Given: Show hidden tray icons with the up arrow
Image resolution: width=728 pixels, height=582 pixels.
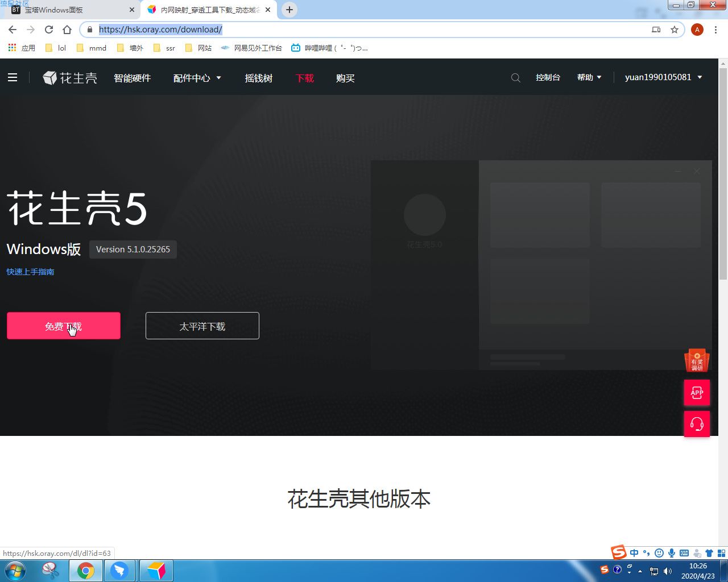Looking at the screenshot, I should (x=640, y=571).
